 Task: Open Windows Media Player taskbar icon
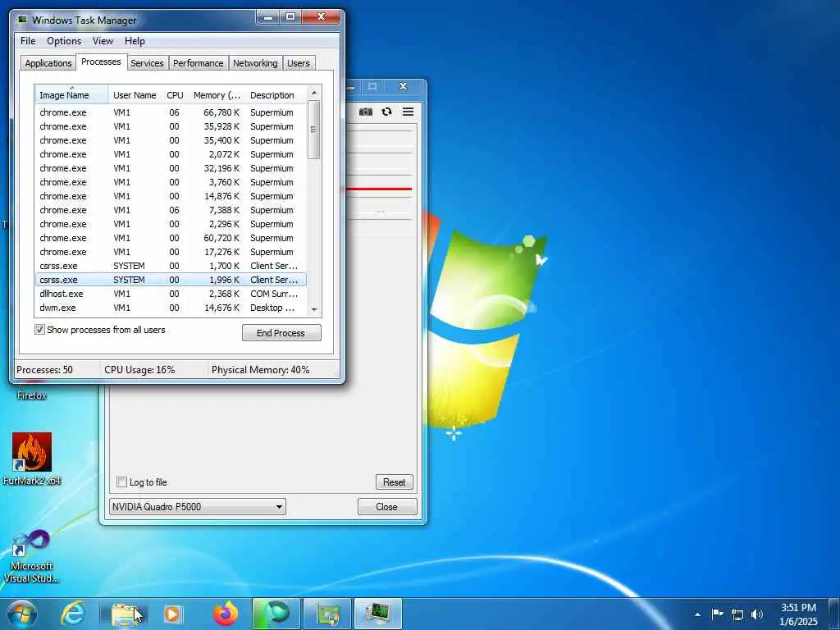coord(172,614)
